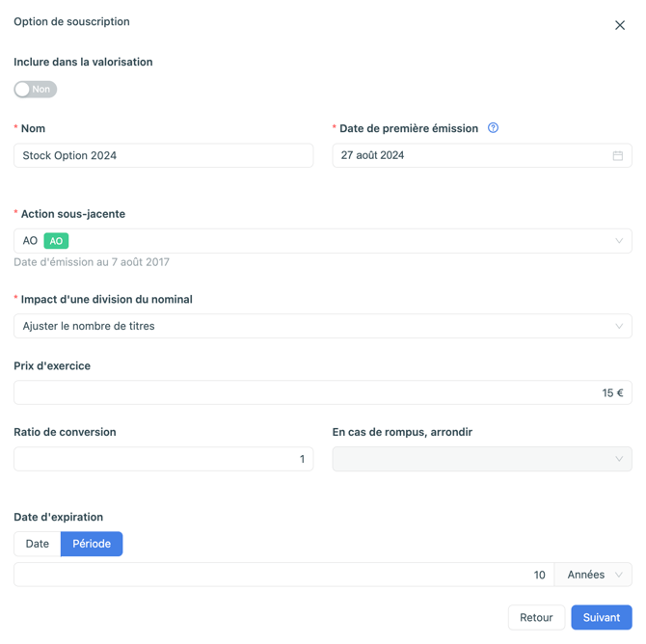
Task: Click the 27 août 2024 date input
Action: click(x=482, y=155)
